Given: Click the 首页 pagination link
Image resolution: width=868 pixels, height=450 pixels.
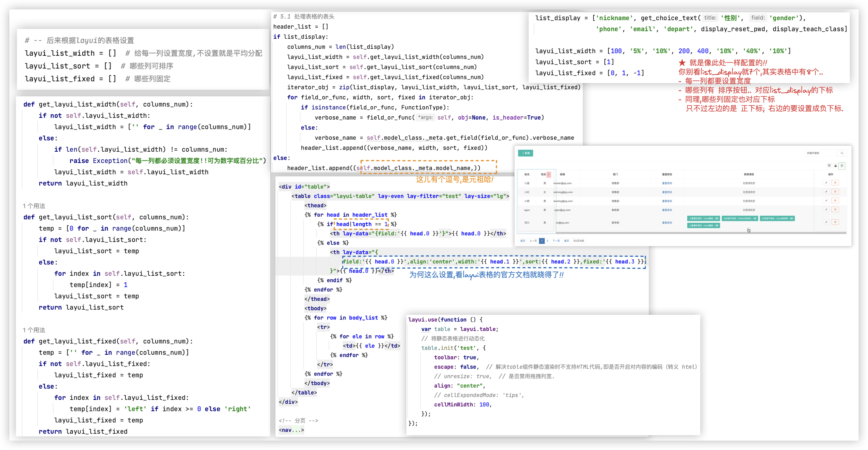Looking at the screenshot, I should coord(523,241).
